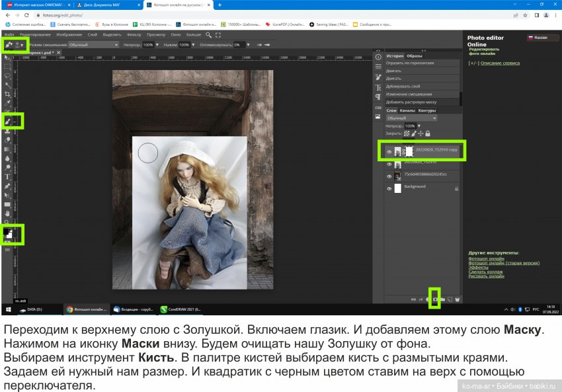Toggle the eye of layer 75c6d4058866d20245cc

[x=389, y=176]
